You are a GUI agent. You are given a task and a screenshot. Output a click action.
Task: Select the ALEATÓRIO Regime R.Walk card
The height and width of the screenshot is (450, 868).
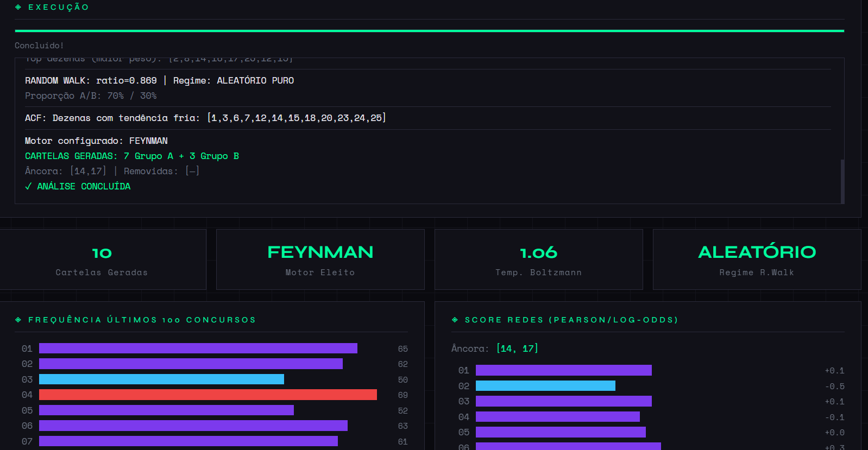(x=757, y=259)
